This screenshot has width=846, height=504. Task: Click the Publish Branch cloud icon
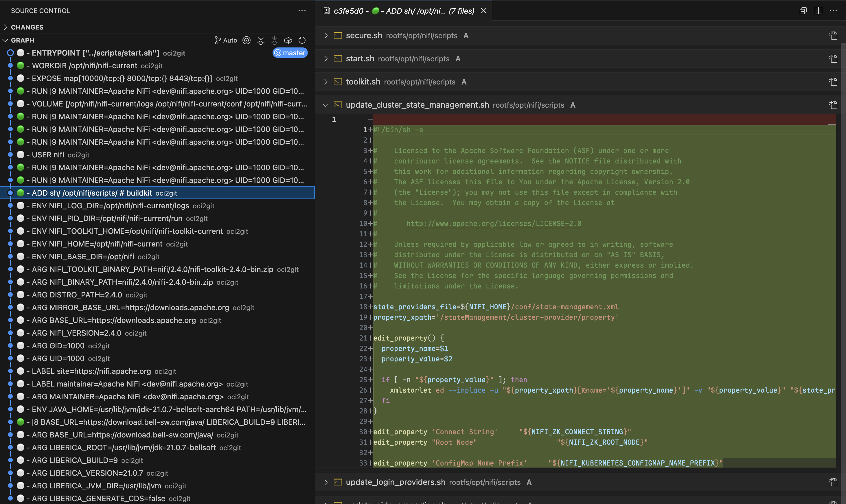coord(288,41)
